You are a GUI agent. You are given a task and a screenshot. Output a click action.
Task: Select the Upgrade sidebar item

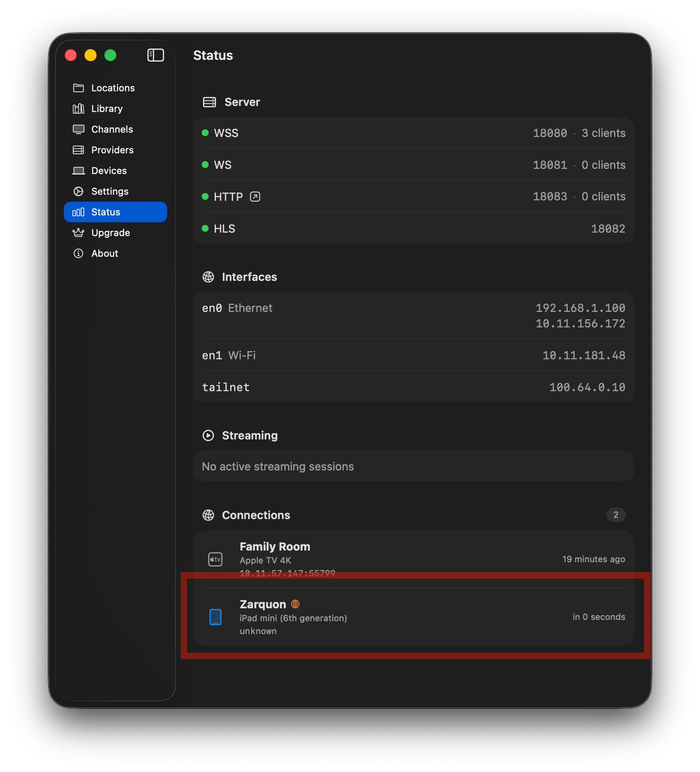point(111,233)
